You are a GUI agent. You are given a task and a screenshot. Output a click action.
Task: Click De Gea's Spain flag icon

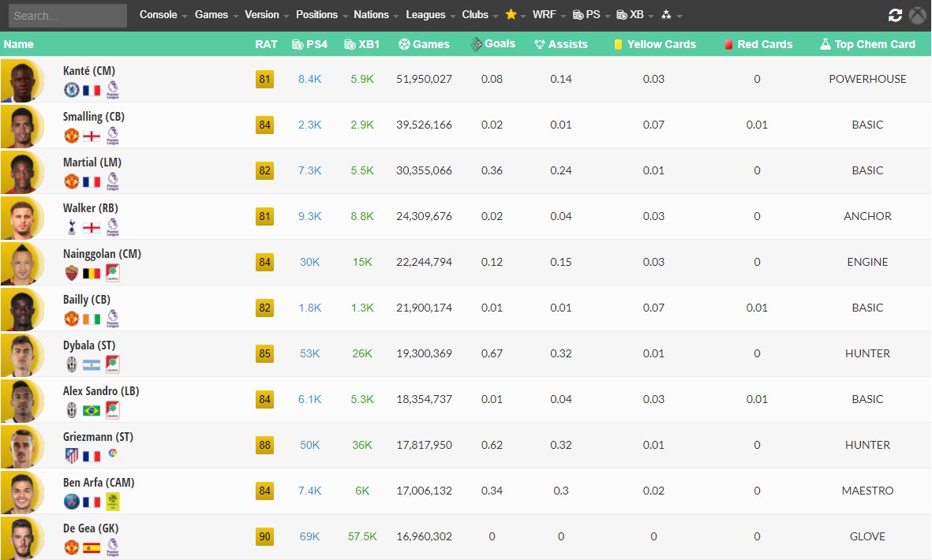(x=92, y=547)
